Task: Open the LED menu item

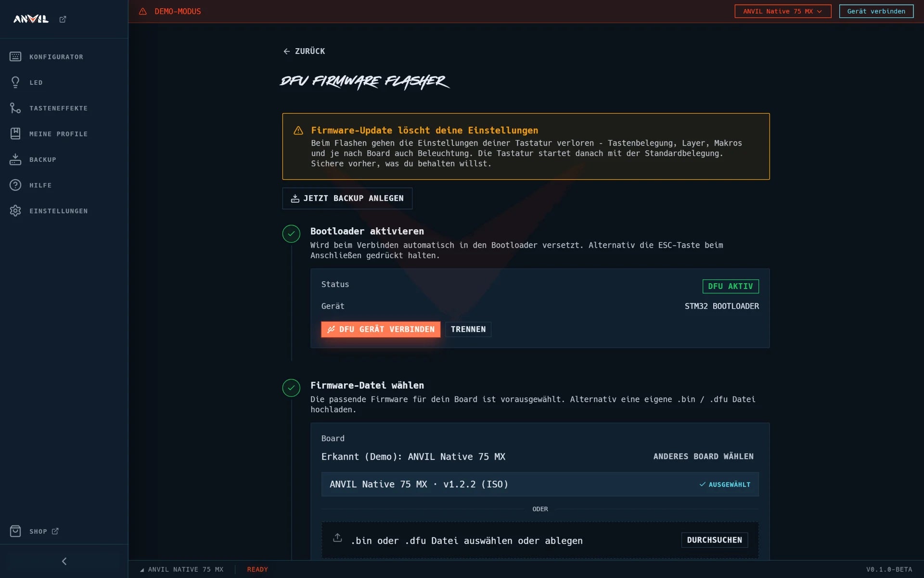Action: pos(36,82)
